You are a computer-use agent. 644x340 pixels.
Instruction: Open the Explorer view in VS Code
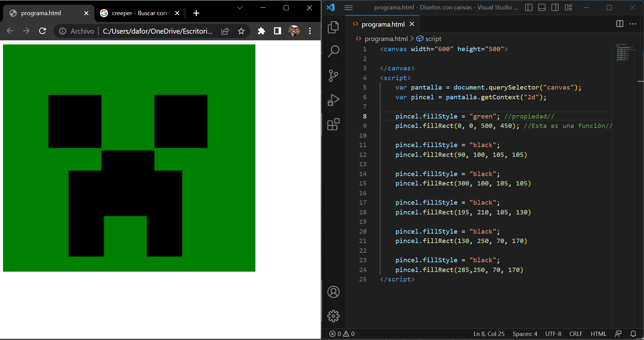pyautogui.click(x=333, y=27)
